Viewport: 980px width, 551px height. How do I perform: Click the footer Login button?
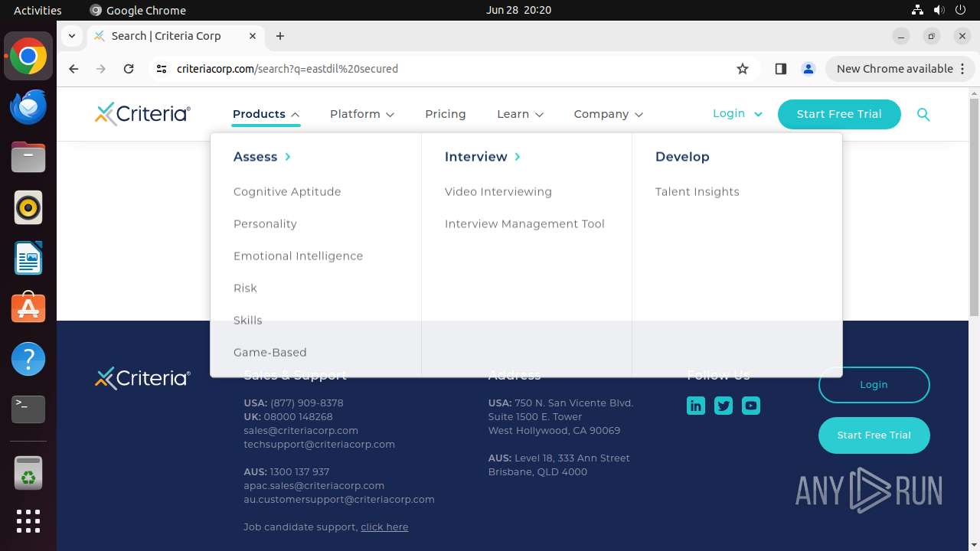(x=874, y=385)
